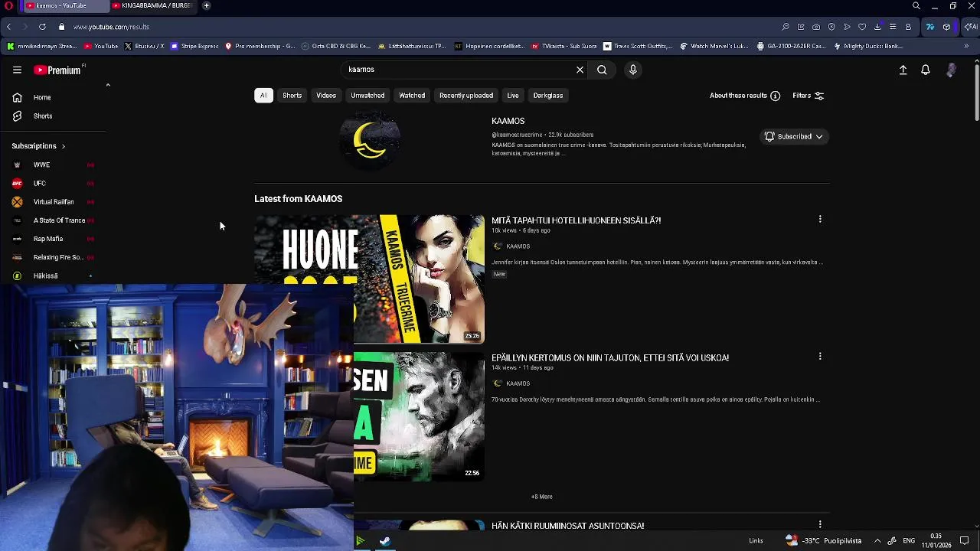The height and width of the screenshot is (551, 980).
Task: Open the browser easy setup icon
Action: (x=893, y=27)
